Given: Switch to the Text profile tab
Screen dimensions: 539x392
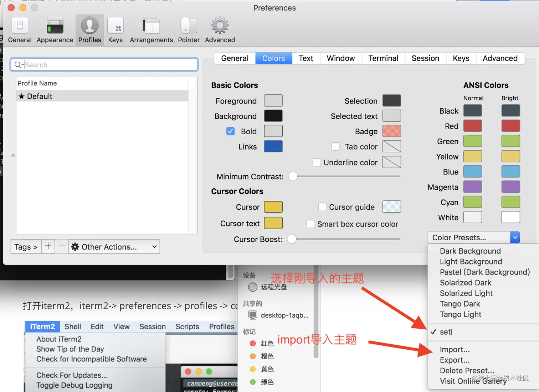Looking at the screenshot, I should [x=306, y=58].
